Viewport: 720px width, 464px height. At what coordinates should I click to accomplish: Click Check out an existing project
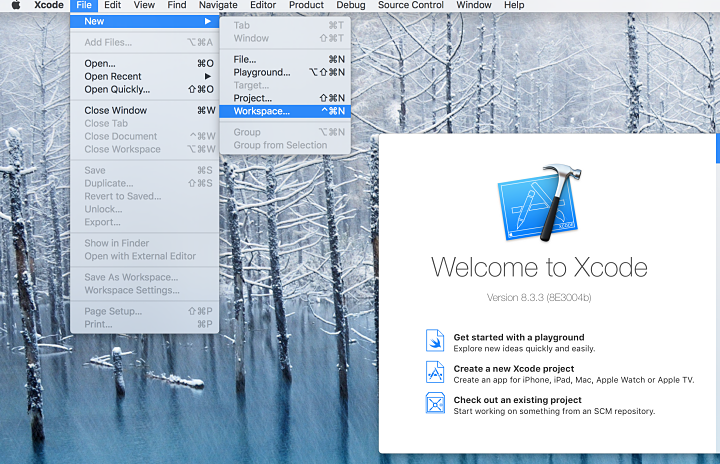[518, 400]
